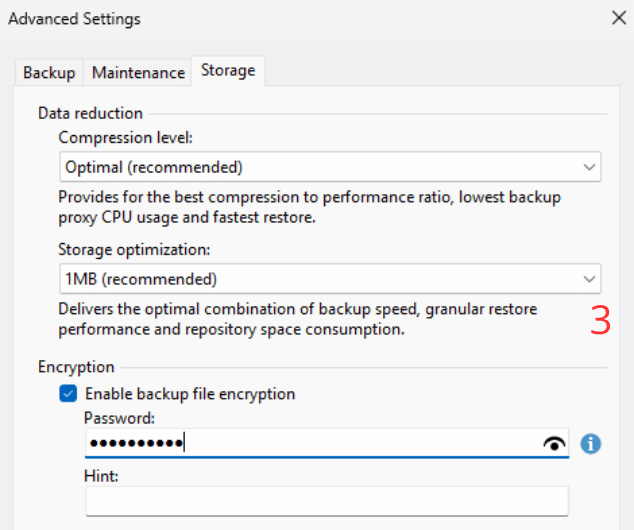Click the Password label text
634x530 pixels.
[119, 417]
